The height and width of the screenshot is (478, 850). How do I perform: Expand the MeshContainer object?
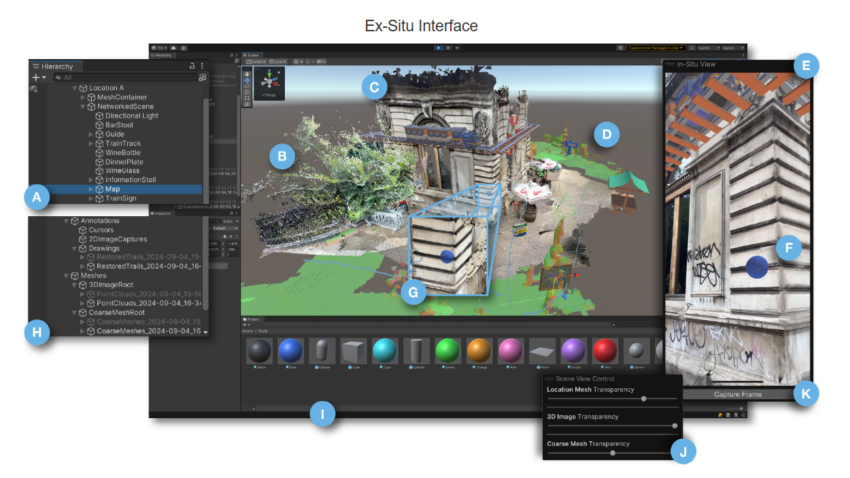point(82,98)
